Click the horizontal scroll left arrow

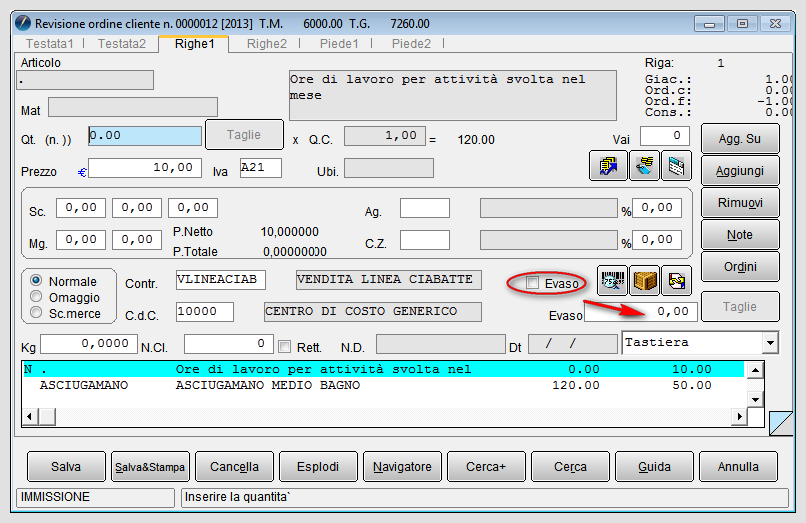coord(29,416)
